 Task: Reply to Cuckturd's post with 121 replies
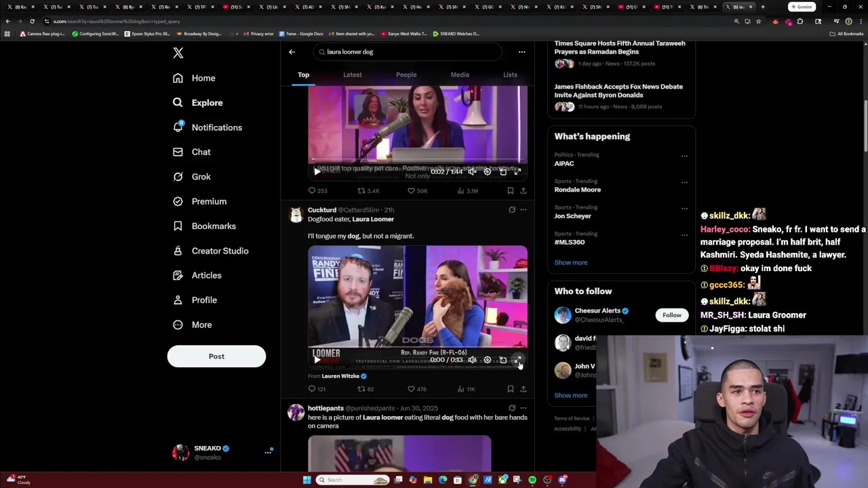click(317, 389)
